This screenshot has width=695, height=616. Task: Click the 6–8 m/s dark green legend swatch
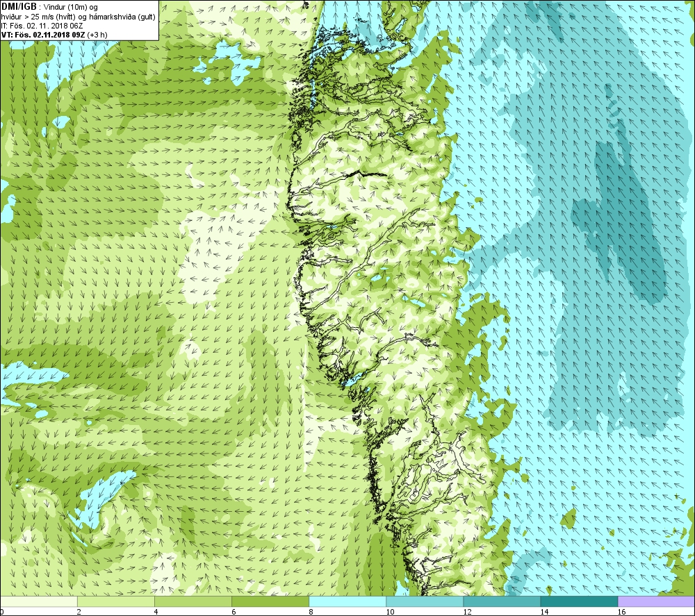(x=270, y=601)
